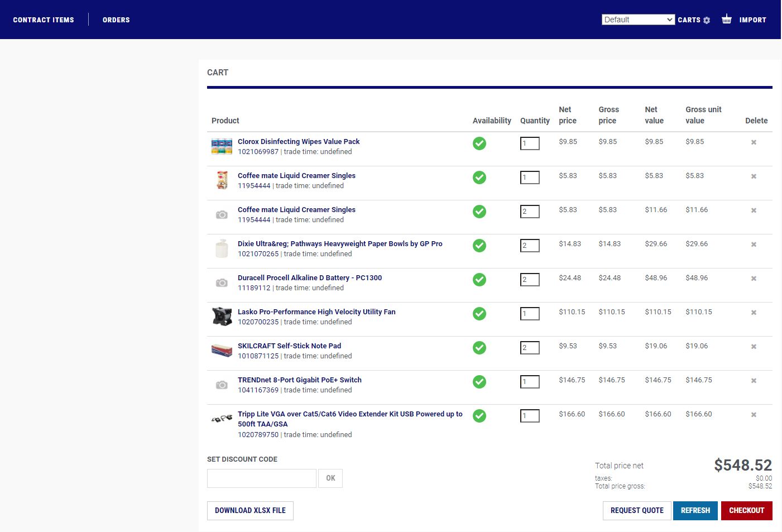Click availability checkmark for Dixie Paper Bowls

coord(479,246)
